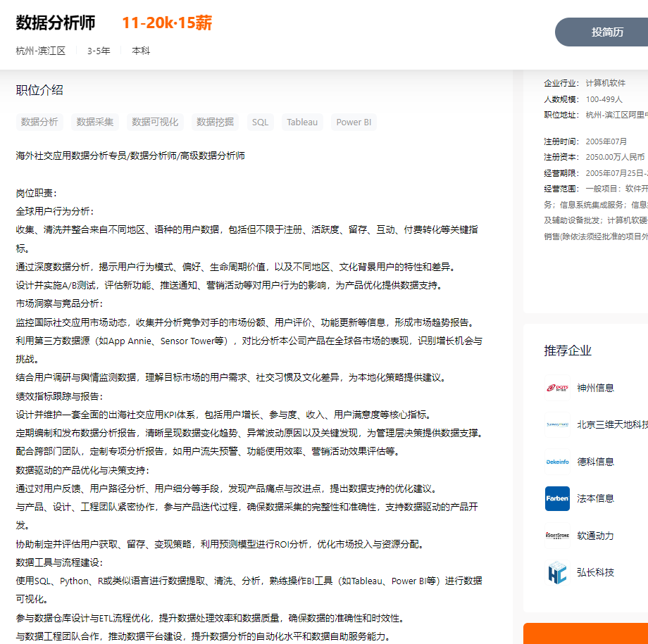The image size is (648, 644).
Task: Select the SQL skill tag
Action: [260, 122]
